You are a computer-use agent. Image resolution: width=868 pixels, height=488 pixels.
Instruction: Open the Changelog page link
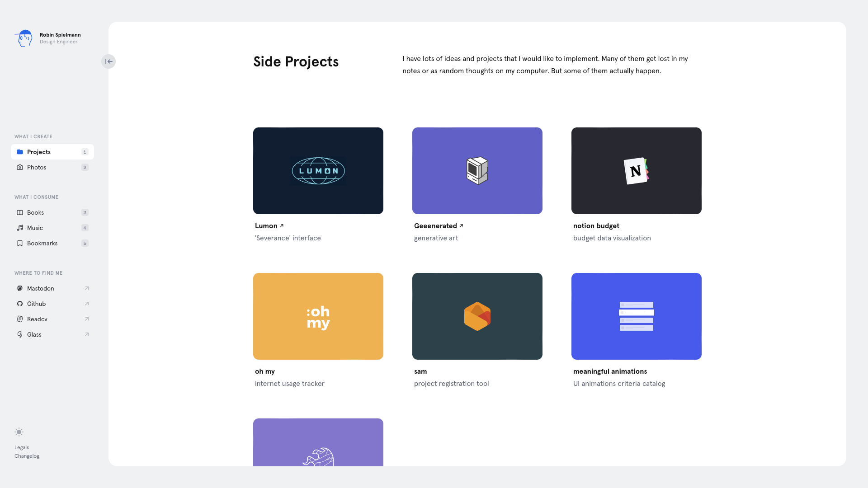click(27, 456)
